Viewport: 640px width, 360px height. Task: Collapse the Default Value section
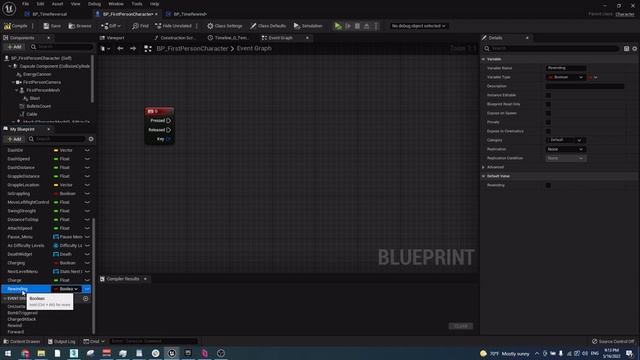coord(483,176)
